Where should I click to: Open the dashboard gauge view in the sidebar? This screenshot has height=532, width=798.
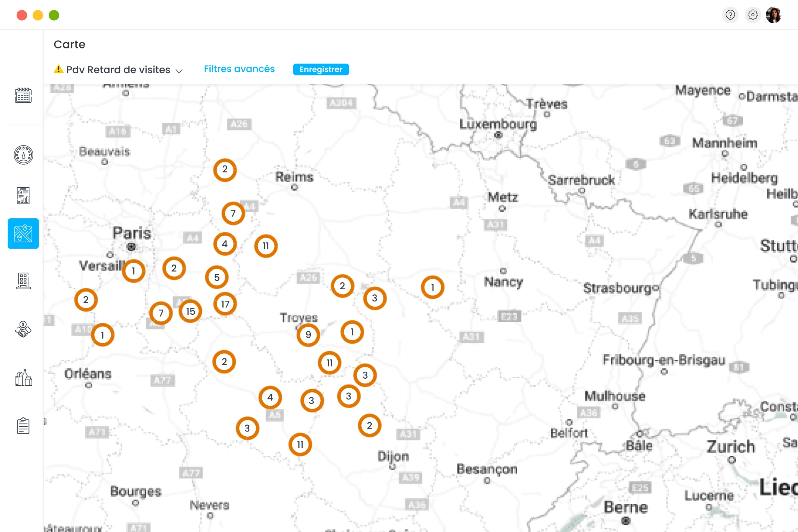23,155
